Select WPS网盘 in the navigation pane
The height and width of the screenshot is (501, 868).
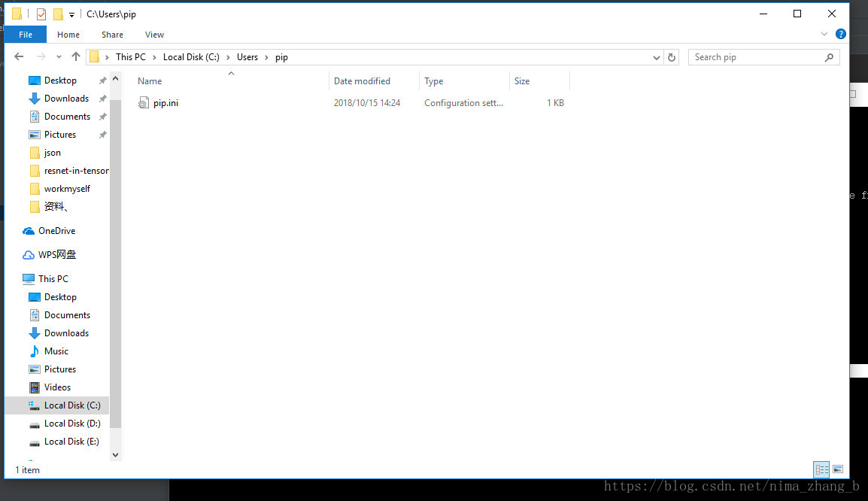point(56,255)
